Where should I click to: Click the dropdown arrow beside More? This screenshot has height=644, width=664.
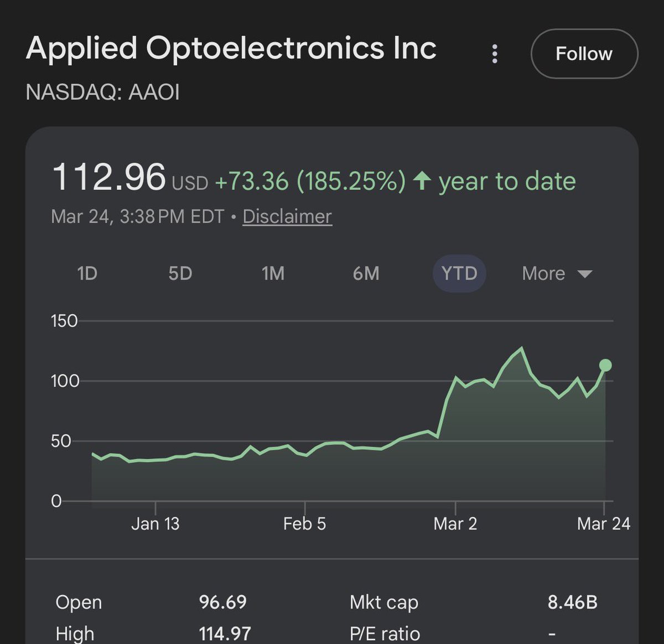pyautogui.click(x=584, y=274)
